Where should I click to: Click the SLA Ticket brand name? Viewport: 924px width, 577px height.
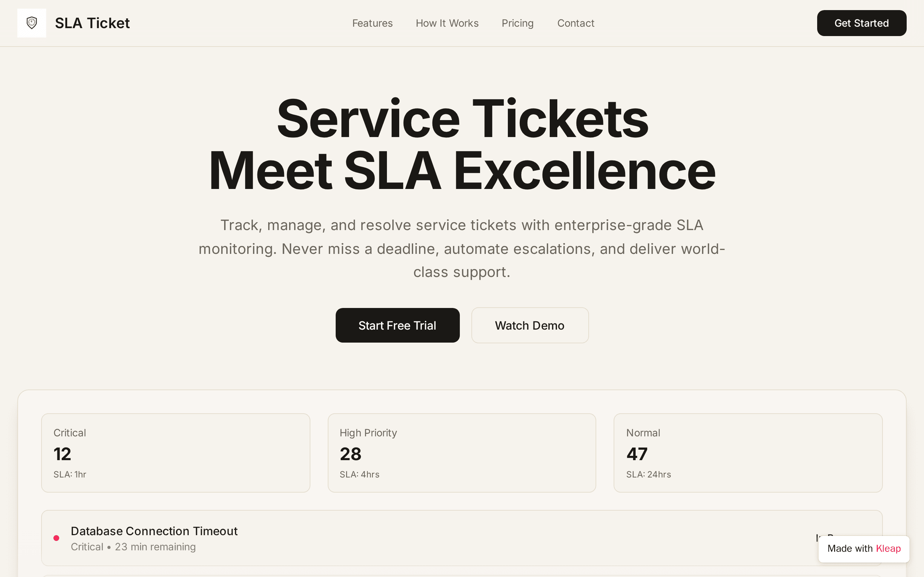click(92, 23)
